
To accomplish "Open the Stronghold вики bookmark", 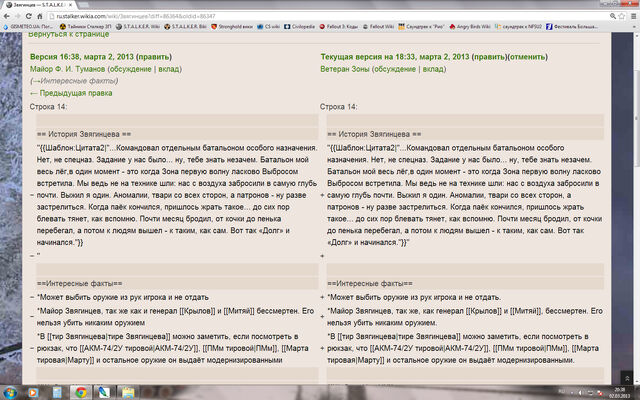I will tap(232, 27).
